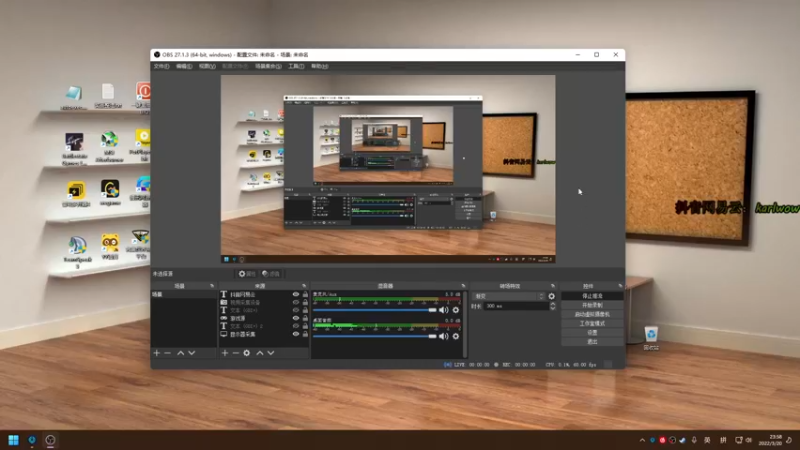This screenshot has width=800, height=450.
Task: Click the 属性 properties button above the panels
Action: coord(247,274)
